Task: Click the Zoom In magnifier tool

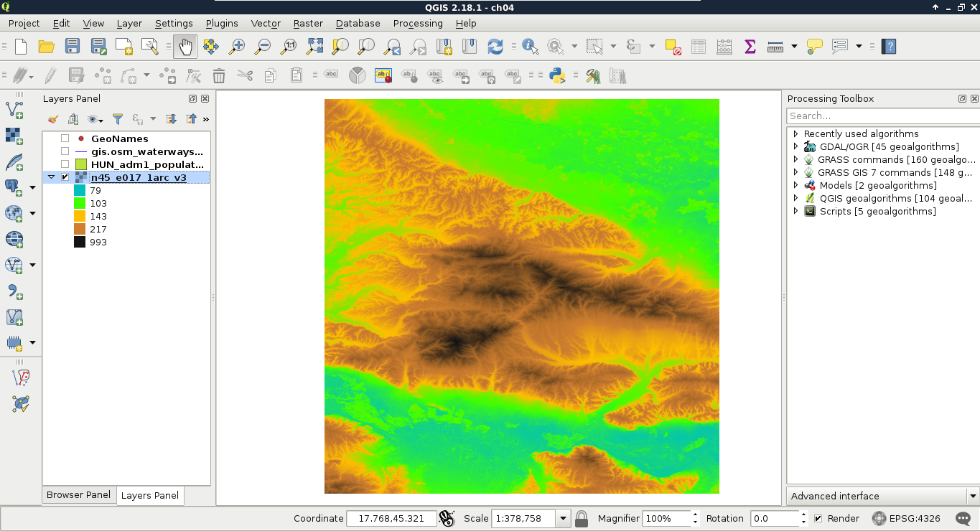Action: pyautogui.click(x=236, y=47)
